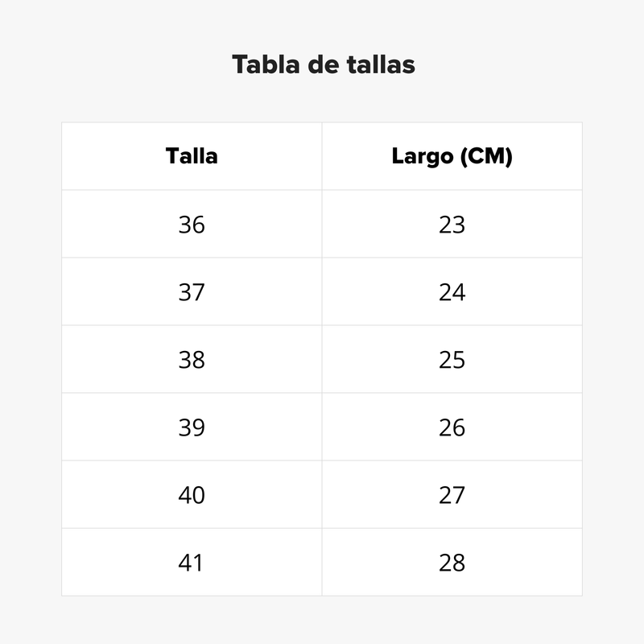Click the size 40 cell
644x644 pixels.
click(x=192, y=495)
